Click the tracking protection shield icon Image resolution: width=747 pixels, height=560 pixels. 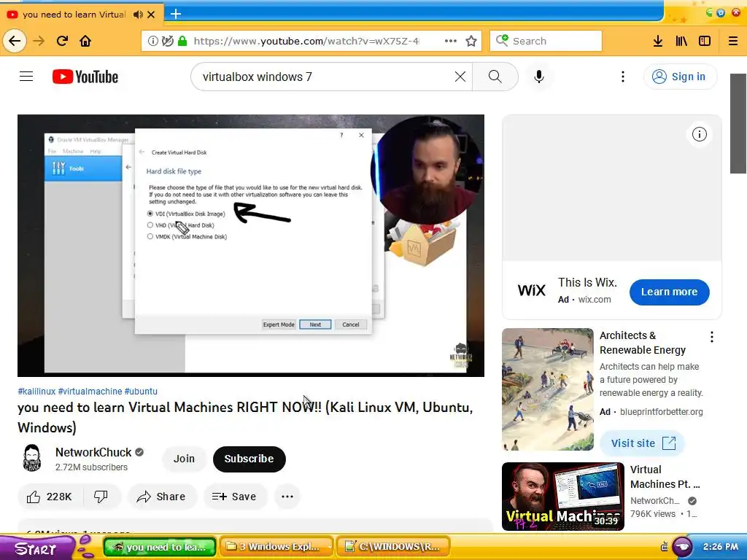point(167,41)
